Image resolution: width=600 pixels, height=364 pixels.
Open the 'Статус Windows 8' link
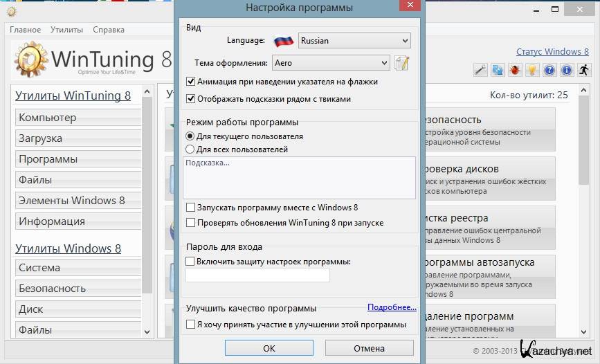(x=552, y=52)
